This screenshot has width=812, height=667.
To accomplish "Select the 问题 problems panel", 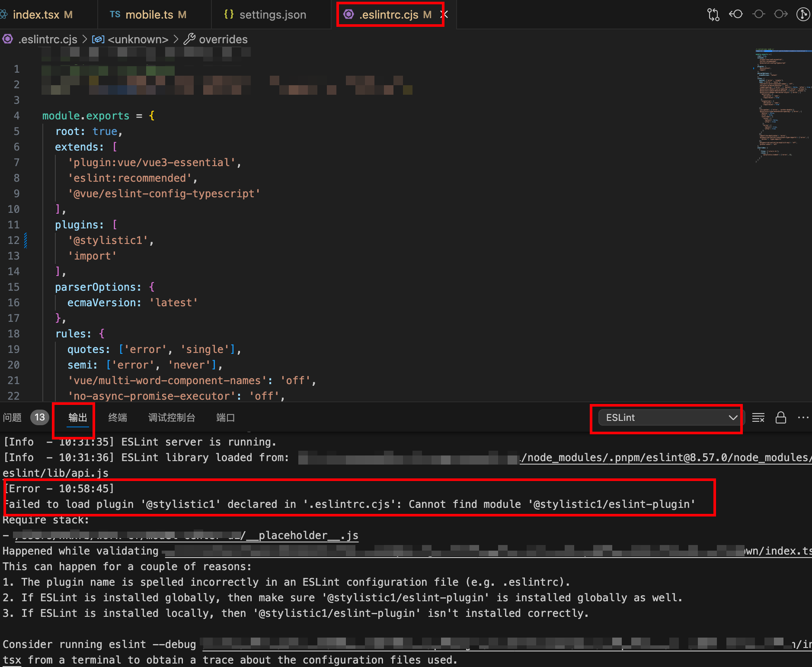I will [x=13, y=417].
